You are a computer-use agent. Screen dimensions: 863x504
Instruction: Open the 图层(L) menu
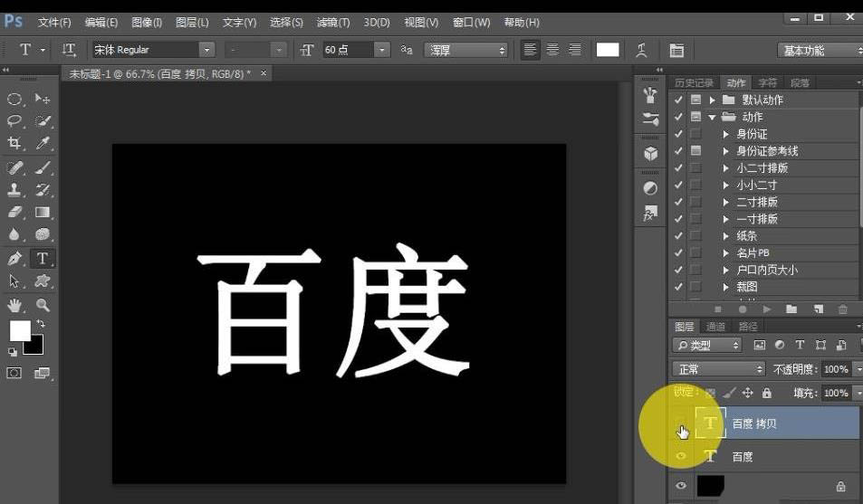(192, 23)
